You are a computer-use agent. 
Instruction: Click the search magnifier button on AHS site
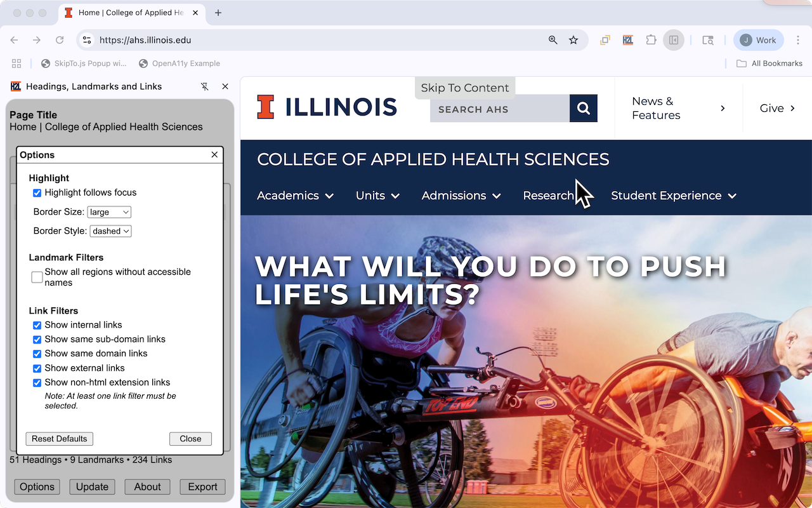tap(584, 108)
